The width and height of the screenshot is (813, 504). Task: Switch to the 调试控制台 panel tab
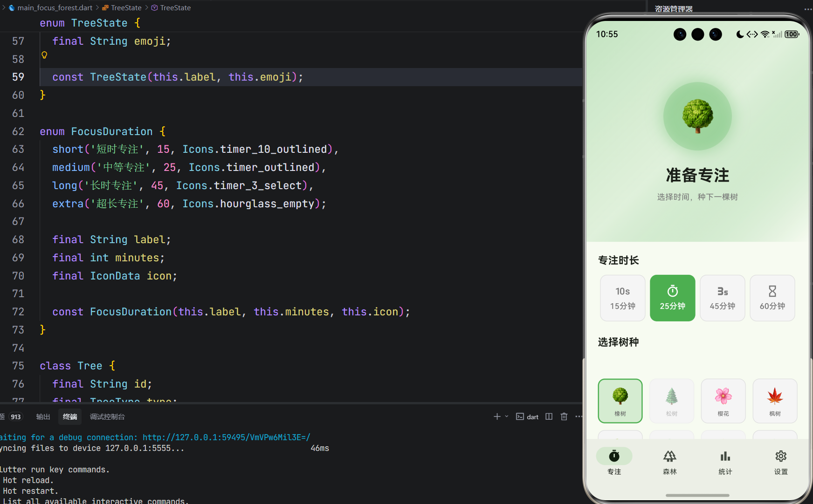(x=107, y=416)
